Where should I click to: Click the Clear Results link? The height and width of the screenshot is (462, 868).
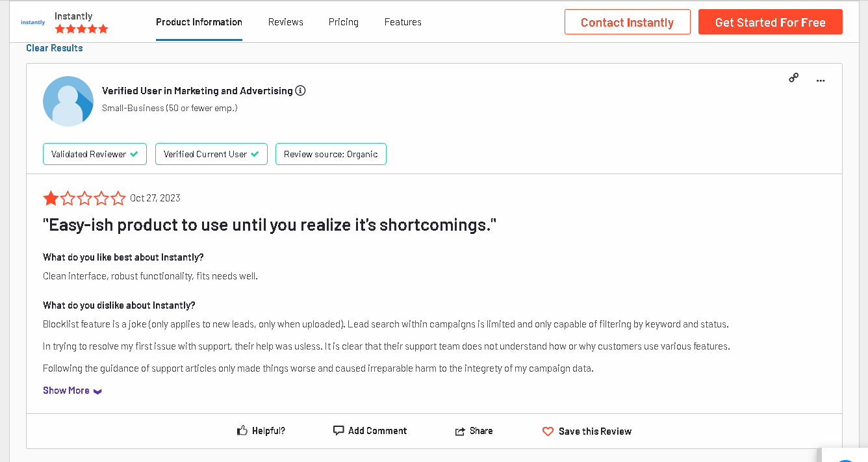(54, 47)
